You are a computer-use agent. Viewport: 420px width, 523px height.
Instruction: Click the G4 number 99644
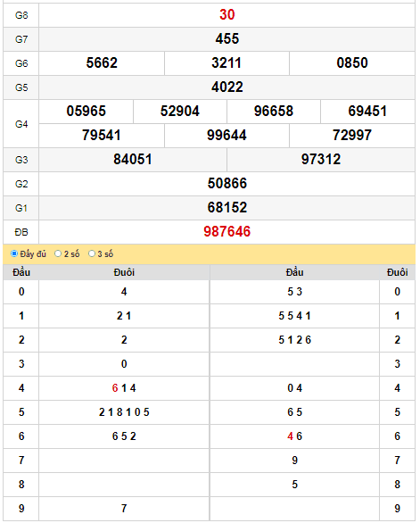[x=226, y=135]
